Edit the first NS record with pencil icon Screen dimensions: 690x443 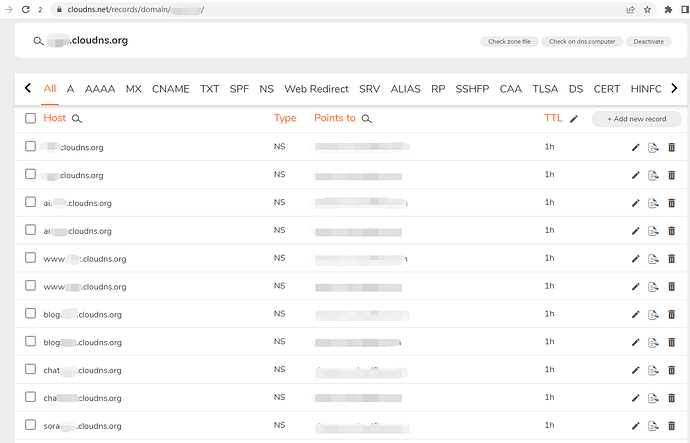pos(635,147)
